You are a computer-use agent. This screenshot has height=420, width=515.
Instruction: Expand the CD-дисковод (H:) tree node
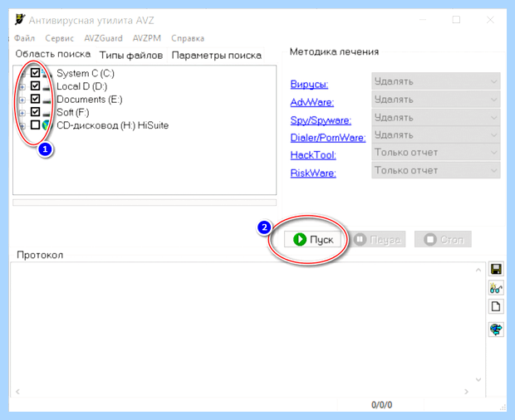[x=22, y=126]
